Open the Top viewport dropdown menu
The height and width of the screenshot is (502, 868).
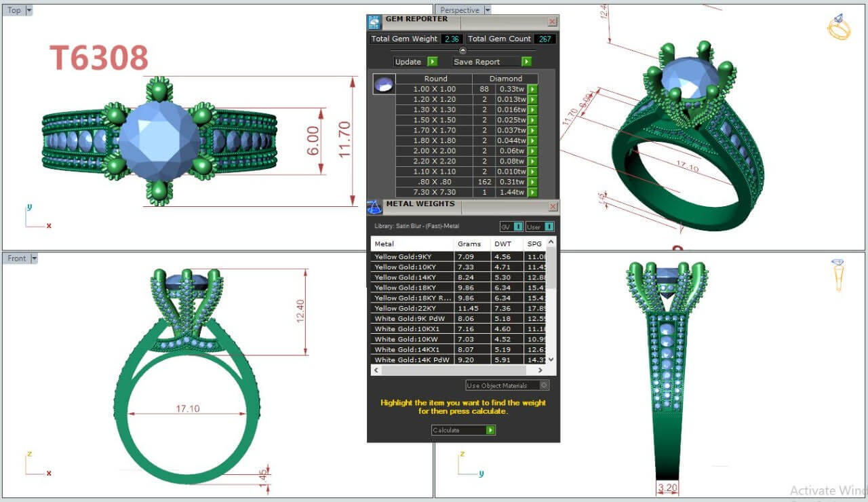point(29,10)
